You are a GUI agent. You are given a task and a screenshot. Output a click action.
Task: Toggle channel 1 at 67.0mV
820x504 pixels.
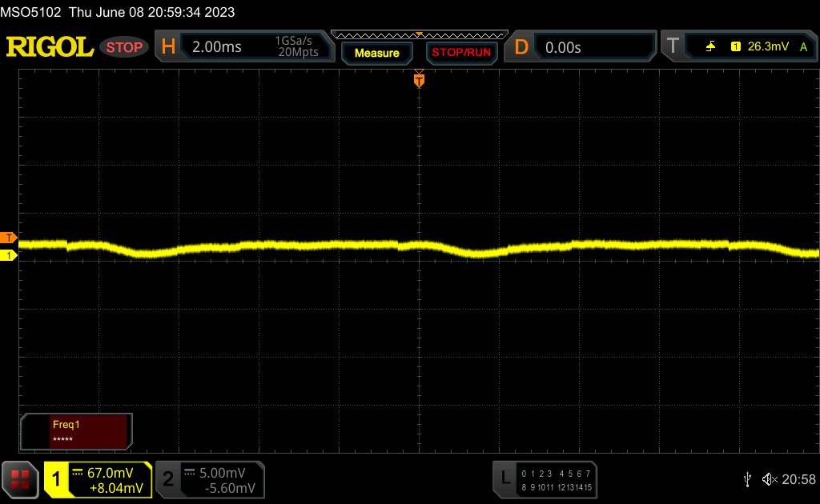tap(98, 479)
